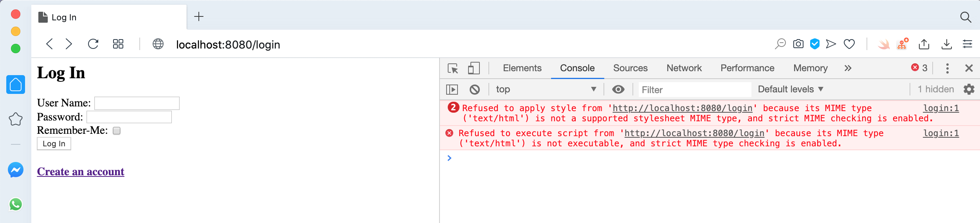Open the easy setup sliders icon
The image size is (980, 223).
(x=967, y=44)
